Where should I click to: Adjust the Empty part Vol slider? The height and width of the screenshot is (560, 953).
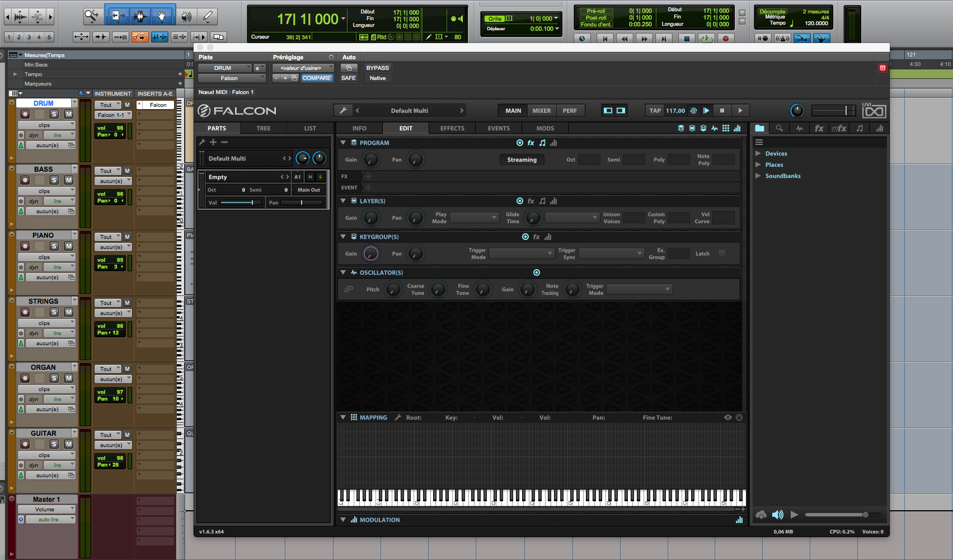pyautogui.click(x=242, y=203)
